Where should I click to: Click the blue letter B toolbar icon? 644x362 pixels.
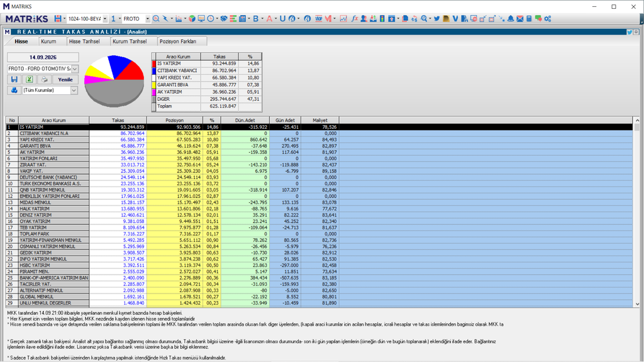pos(256,19)
